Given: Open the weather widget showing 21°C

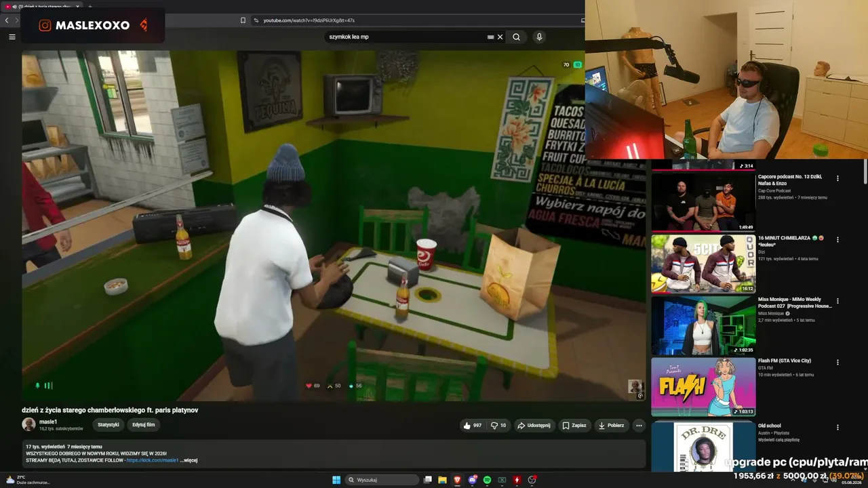Looking at the screenshot, I should click(27, 479).
